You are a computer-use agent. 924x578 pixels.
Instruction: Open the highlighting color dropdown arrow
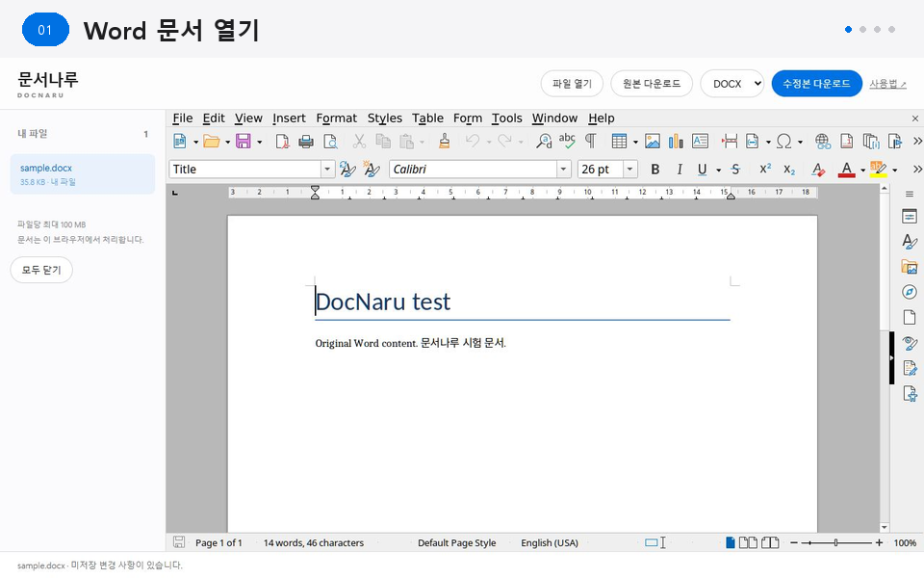894,170
